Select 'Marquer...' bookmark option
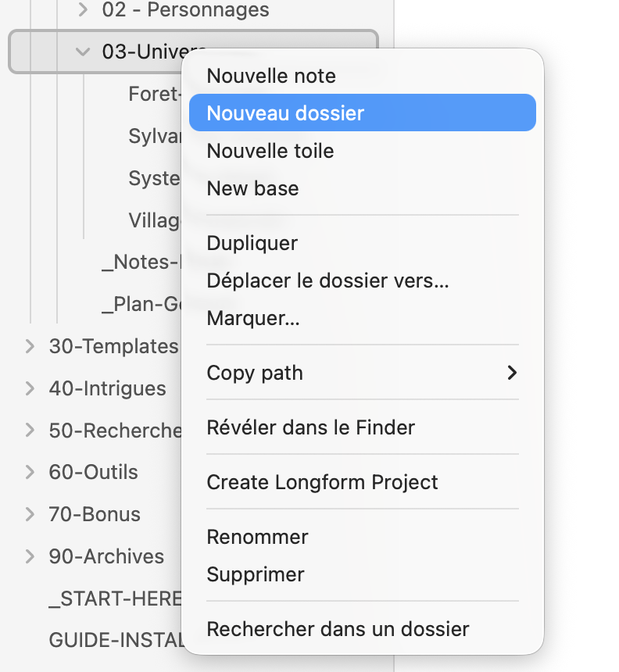Image resolution: width=619 pixels, height=672 pixels. 253,318
